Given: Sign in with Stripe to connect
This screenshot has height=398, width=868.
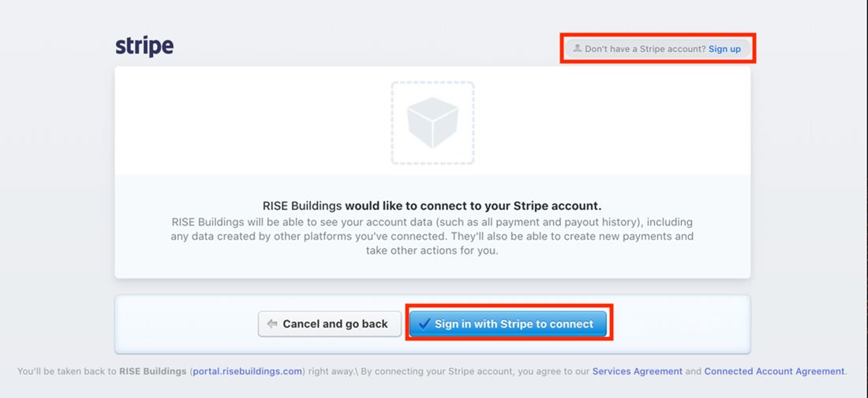Looking at the screenshot, I should click(508, 324).
